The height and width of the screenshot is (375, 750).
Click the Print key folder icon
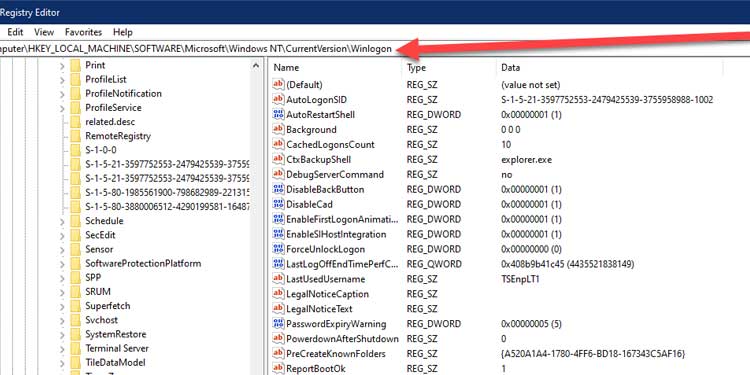tap(76, 65)
